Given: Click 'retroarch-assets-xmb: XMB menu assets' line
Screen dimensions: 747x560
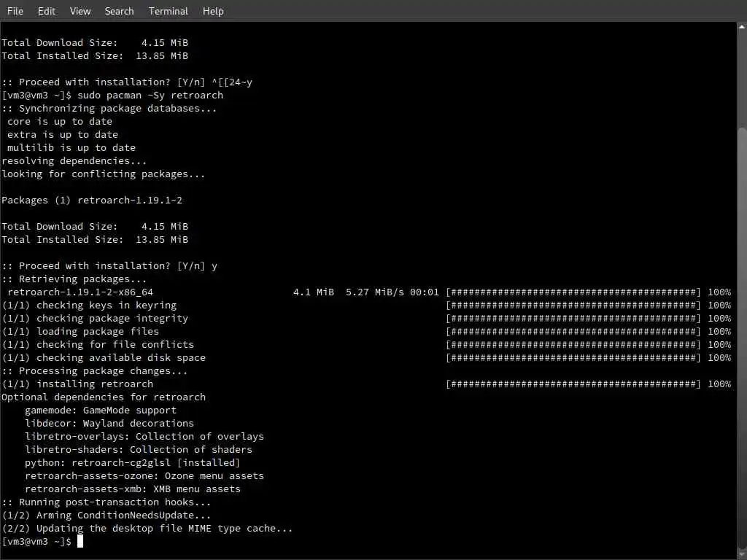Looking at the screenshot, I should click(133, 489).
